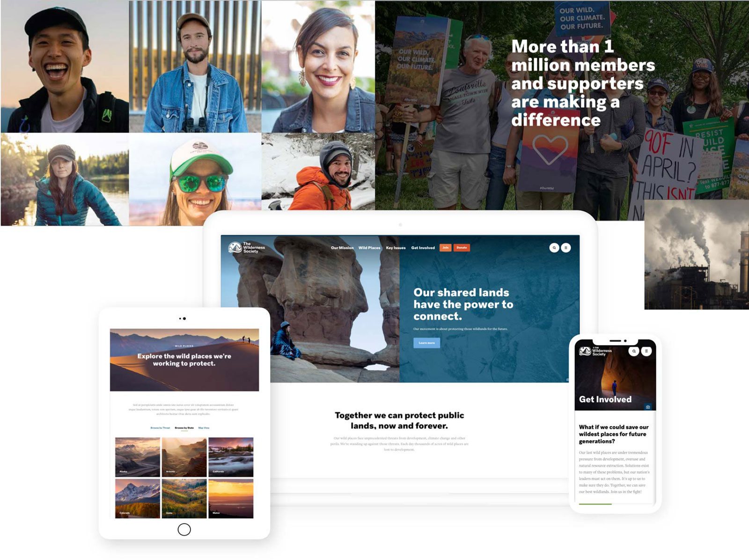Viewport: 749px width, 560px height.
Task: Click the search icon in the laptop header
Action: pyautogui.click(x=554, y=248)
